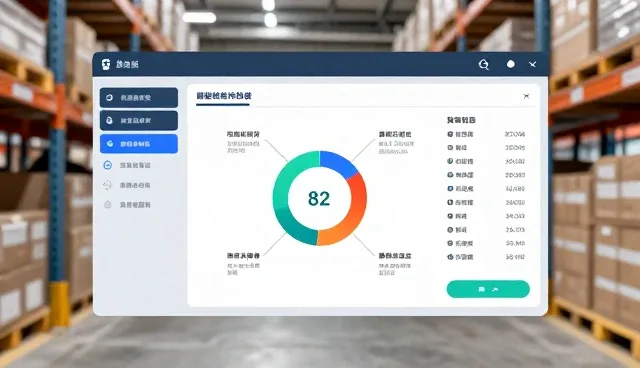Click the teal pill button below the right-hand list
Image resolution: width=640 pixels, height=368 pixels.
(x=488, y=289)
